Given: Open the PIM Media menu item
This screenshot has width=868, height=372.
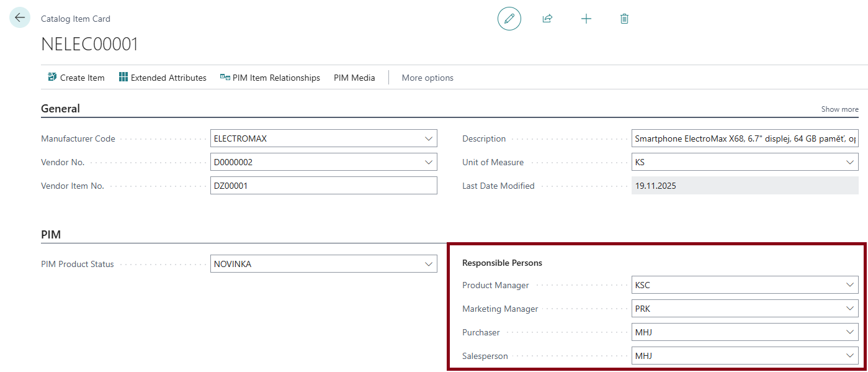Looking at the screenshot, I should click(354, 78).
